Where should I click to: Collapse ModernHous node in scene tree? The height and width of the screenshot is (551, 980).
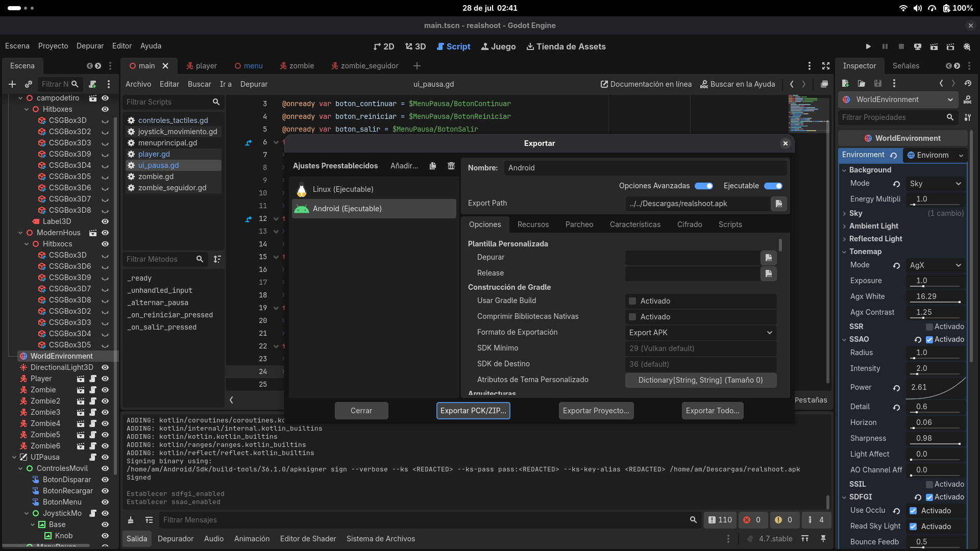pos(20,233)
